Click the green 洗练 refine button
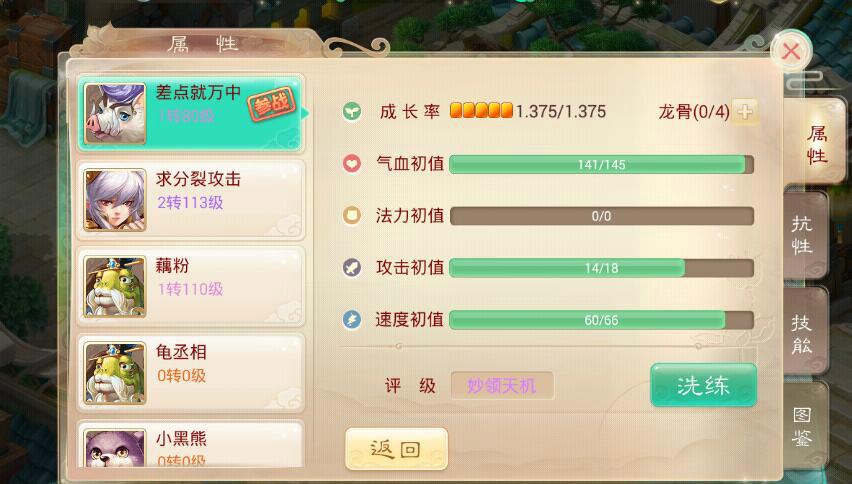Image resolution: width=852 pixels, height=484 pixels. 704,385
